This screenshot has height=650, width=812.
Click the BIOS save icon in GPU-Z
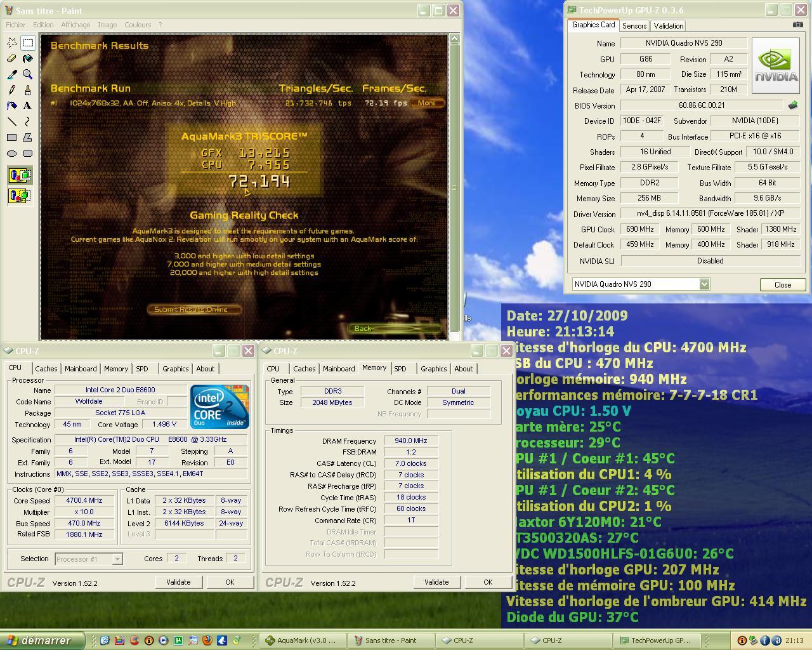(792, 105)
